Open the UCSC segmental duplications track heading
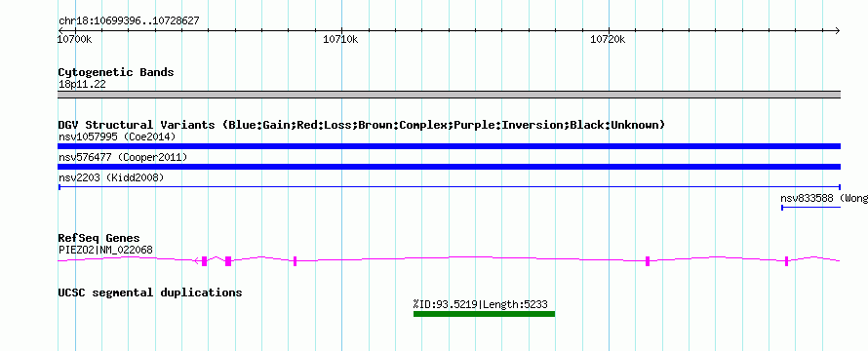The height and width of the screenshot is (351, 868). click(150, 292)
